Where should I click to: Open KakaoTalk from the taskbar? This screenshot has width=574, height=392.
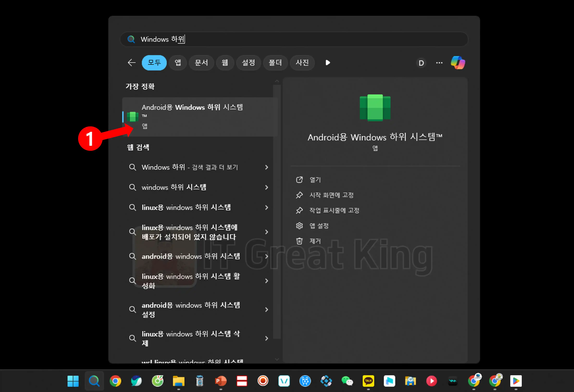coord(368,381)
